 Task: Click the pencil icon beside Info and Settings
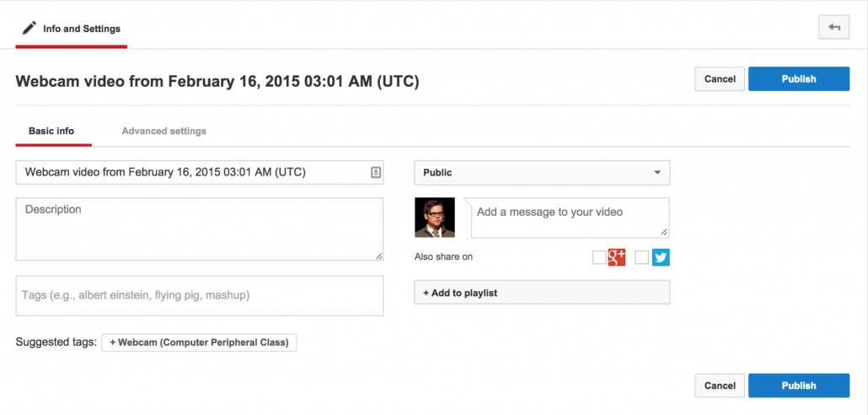point(29,28)
